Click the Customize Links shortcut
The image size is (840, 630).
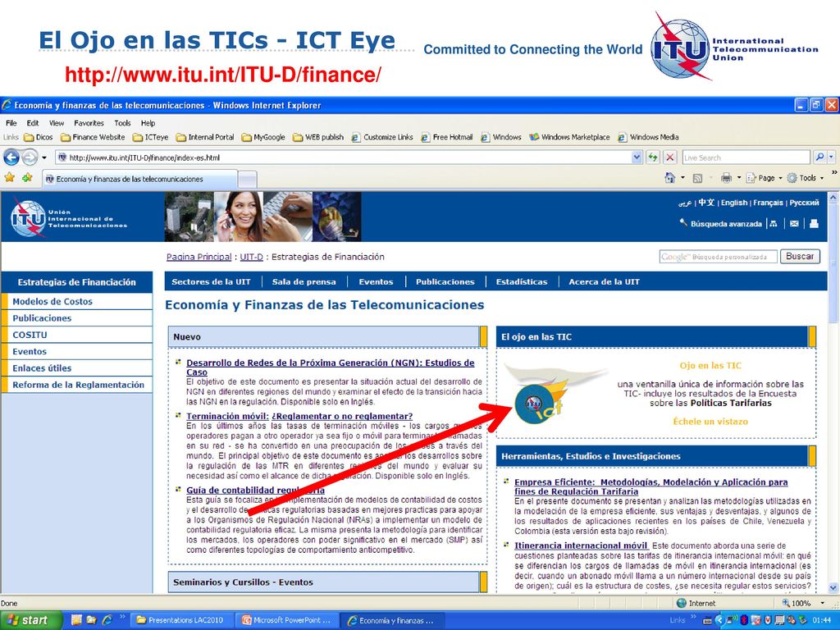coord(382,137)
